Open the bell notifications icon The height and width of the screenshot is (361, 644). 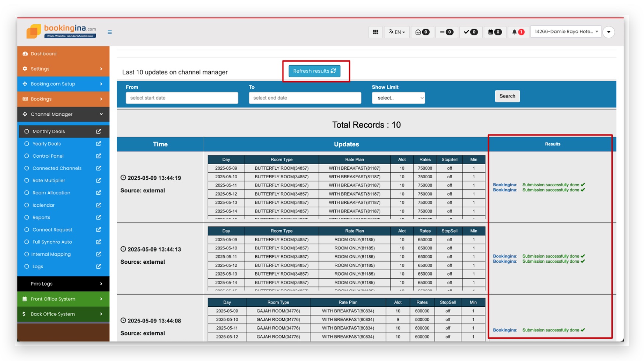point(518,32)
